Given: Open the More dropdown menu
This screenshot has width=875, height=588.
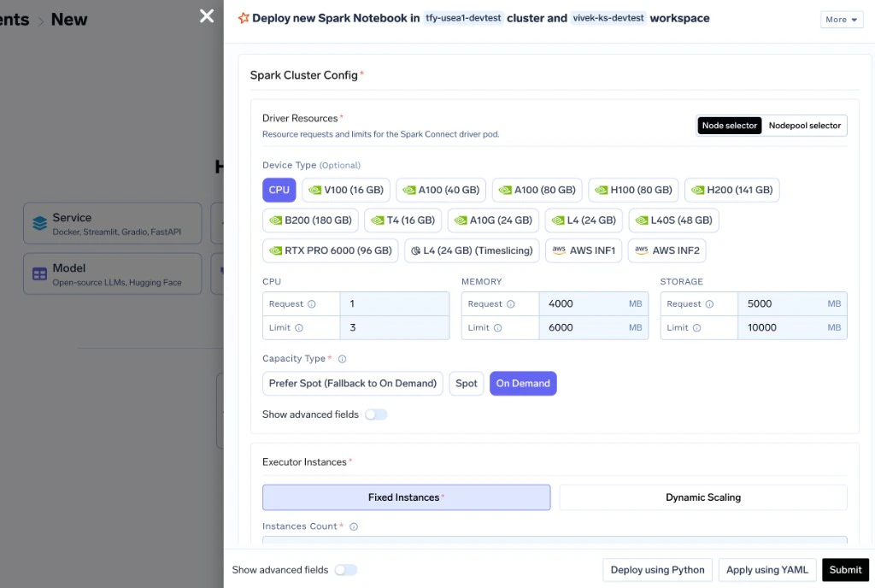Looking at the screenshot, I should (842, 20).
